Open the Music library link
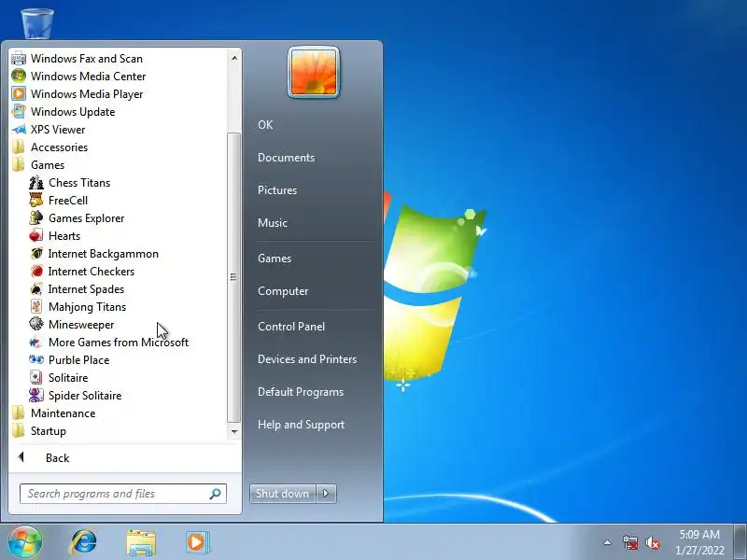This screenshot has height=560, width=747. pyautogui.click(x=273, y=222)
